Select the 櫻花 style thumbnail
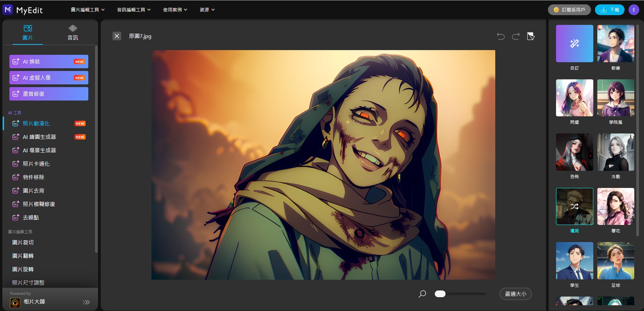 point(615,206)
